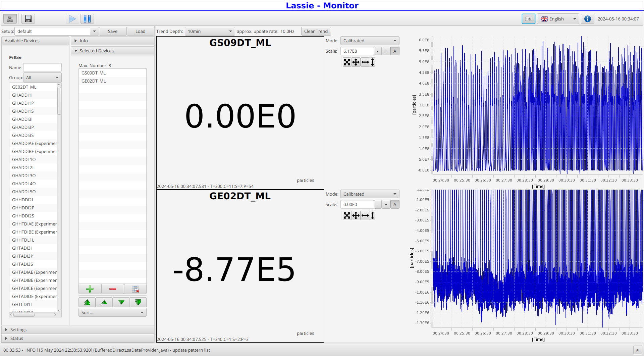
Task: Open the blue info icon
Action: coord(588,19)
